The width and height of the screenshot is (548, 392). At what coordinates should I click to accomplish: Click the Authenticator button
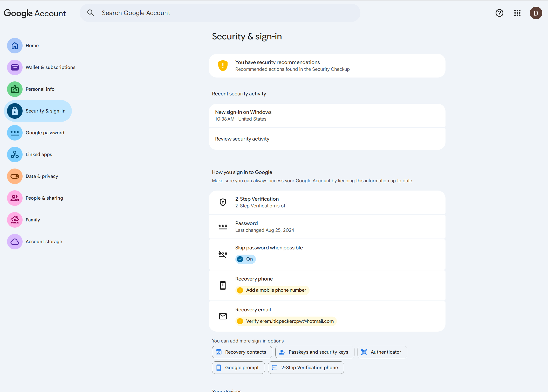pyautogui.click(x=382, y=352)
